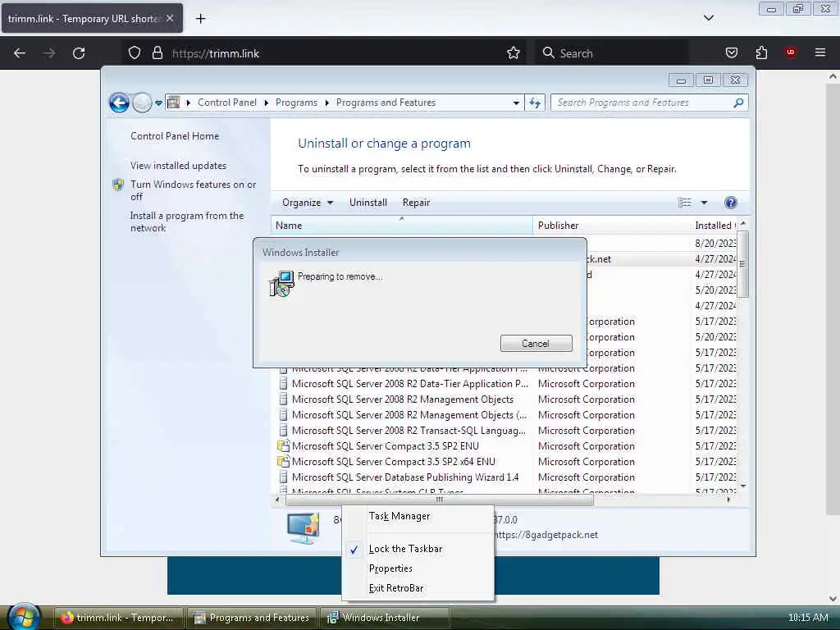
Task: Click the Windows Installer setup icon
Action: pos(282,284)
